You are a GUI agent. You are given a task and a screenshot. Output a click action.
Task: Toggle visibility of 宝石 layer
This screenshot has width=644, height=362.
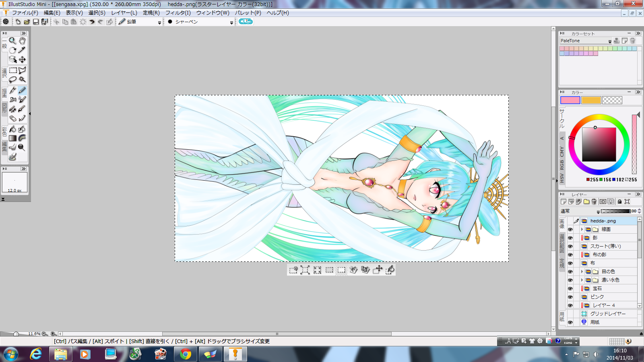tap(570, 288)
